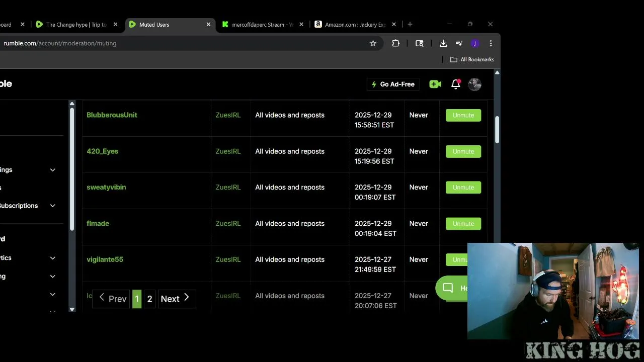Click the date 2025-12-29 00:19:07 EST

pos(374,192)
